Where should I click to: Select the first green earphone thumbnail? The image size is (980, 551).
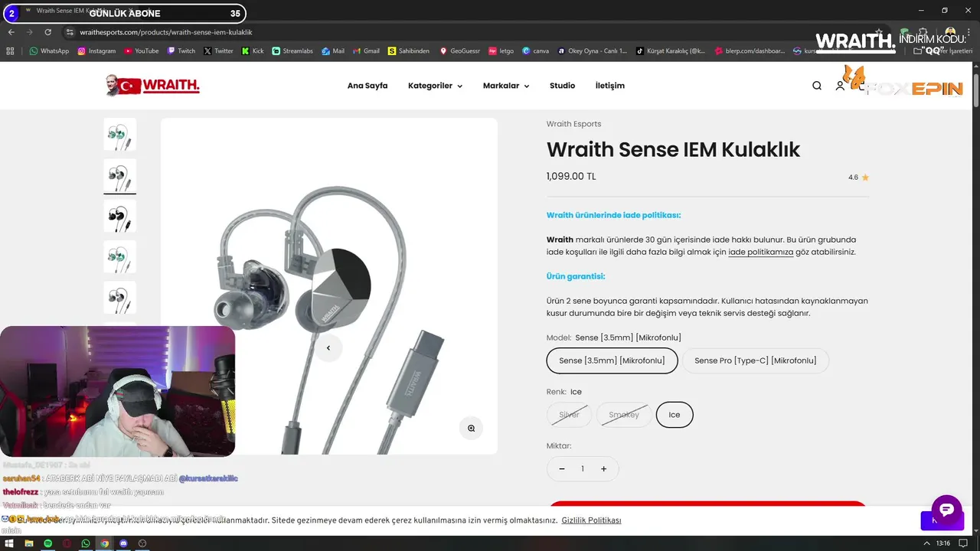[x=119, y=135]
